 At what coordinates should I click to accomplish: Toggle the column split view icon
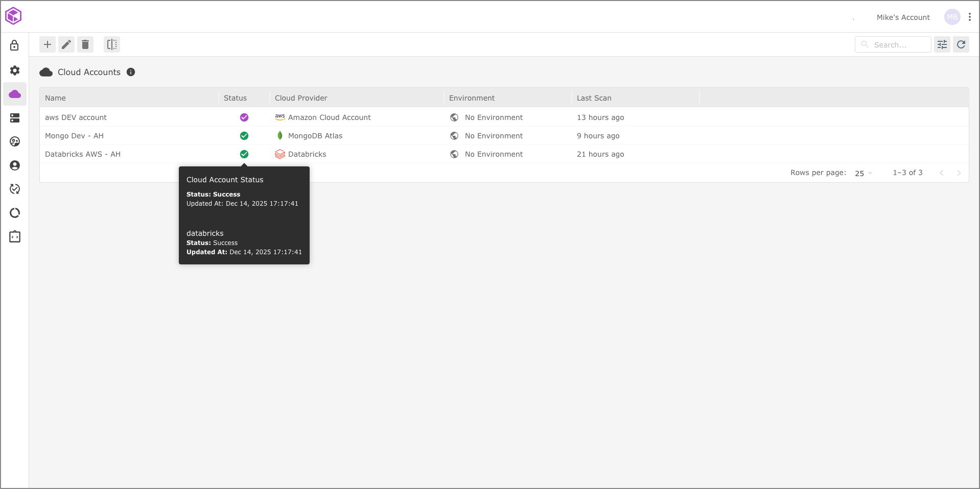[x=112, y=44]
